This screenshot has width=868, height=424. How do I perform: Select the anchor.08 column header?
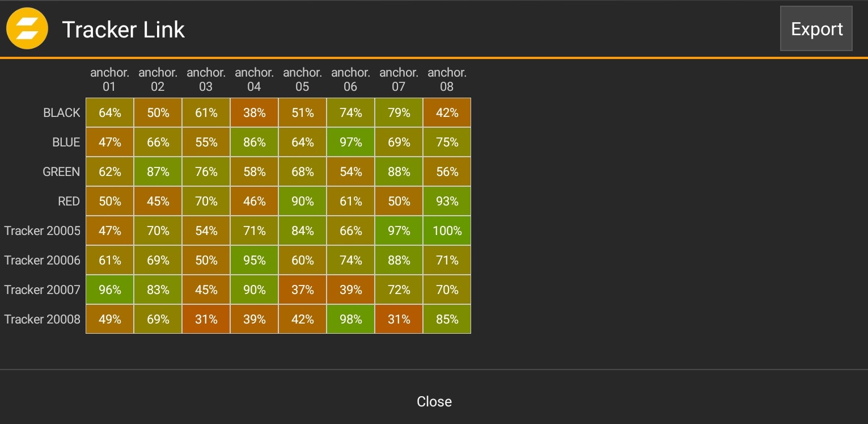tap(447, 79)
